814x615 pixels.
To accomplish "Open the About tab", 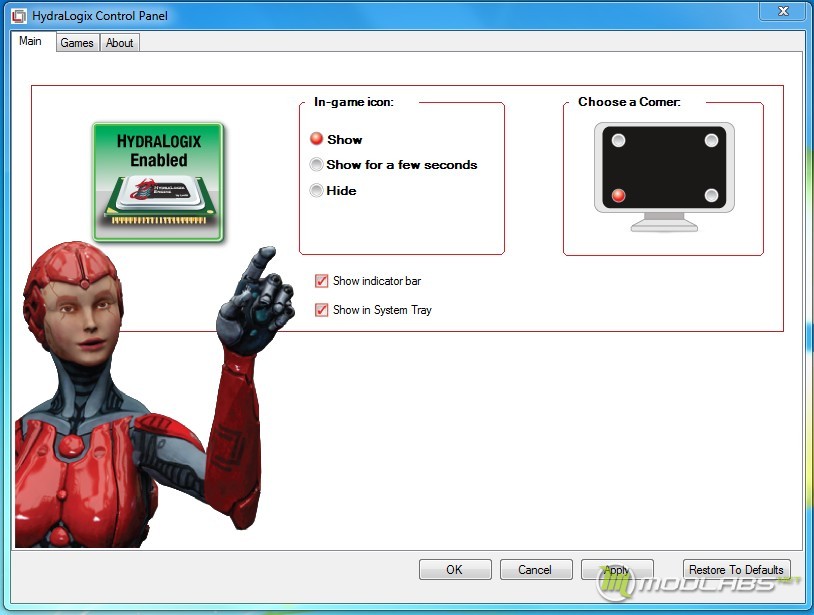I will click(119, 43).
